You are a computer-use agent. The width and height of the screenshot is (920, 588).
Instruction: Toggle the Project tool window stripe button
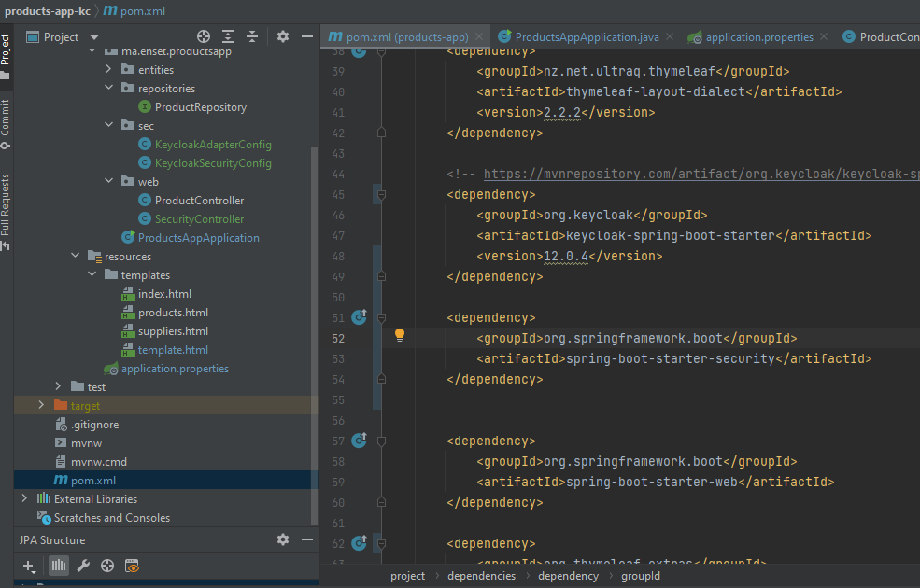pyautogui.click(x=6, y=56)
